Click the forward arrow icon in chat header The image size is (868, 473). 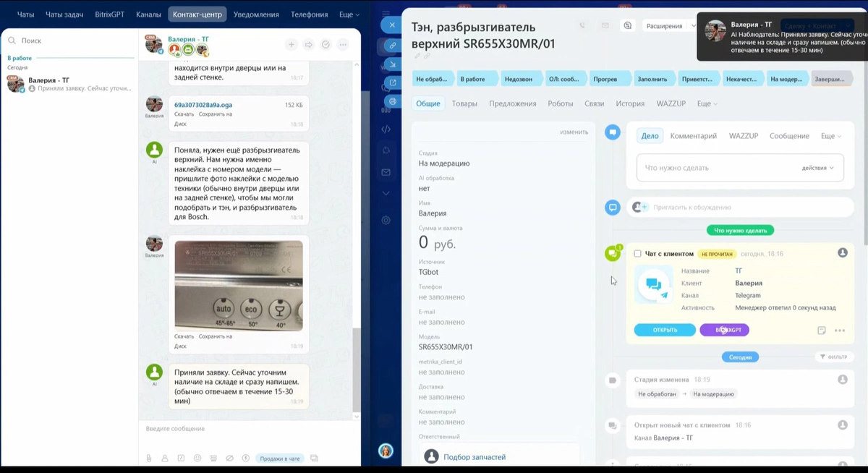[x=309, y=45]
